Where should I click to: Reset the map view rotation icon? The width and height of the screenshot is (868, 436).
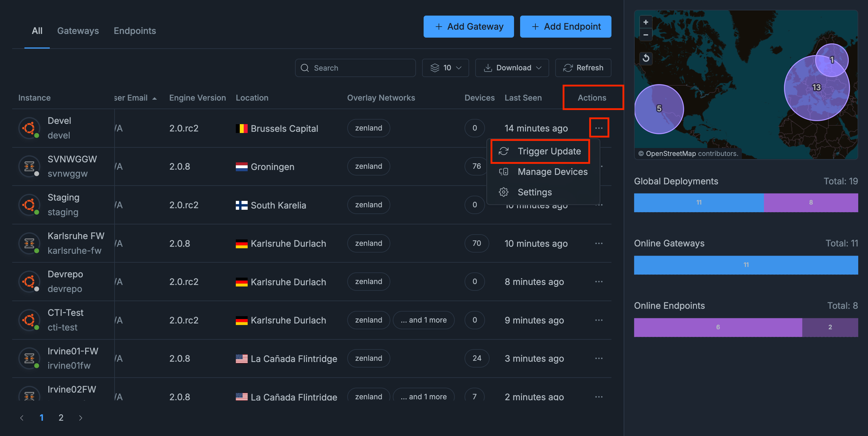(646, 58)
